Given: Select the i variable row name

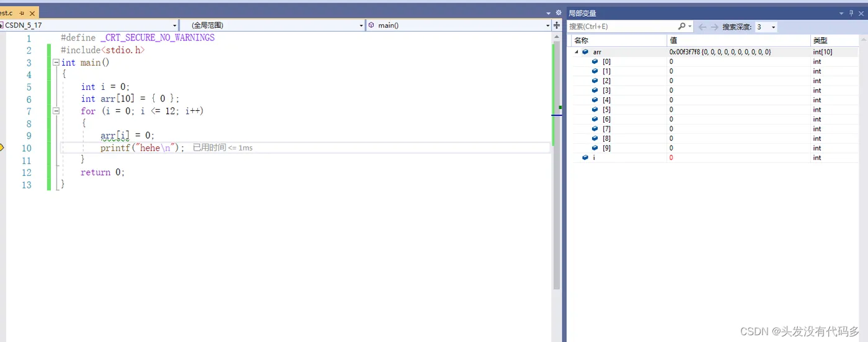Looking at the screenshot, I should tap(595, 157).
